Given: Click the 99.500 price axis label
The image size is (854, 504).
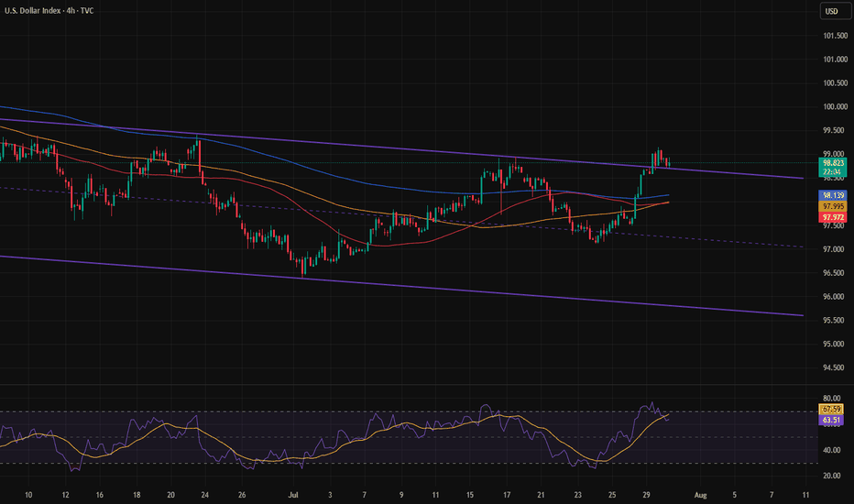Looking at the screenshot, I should 835,130.
